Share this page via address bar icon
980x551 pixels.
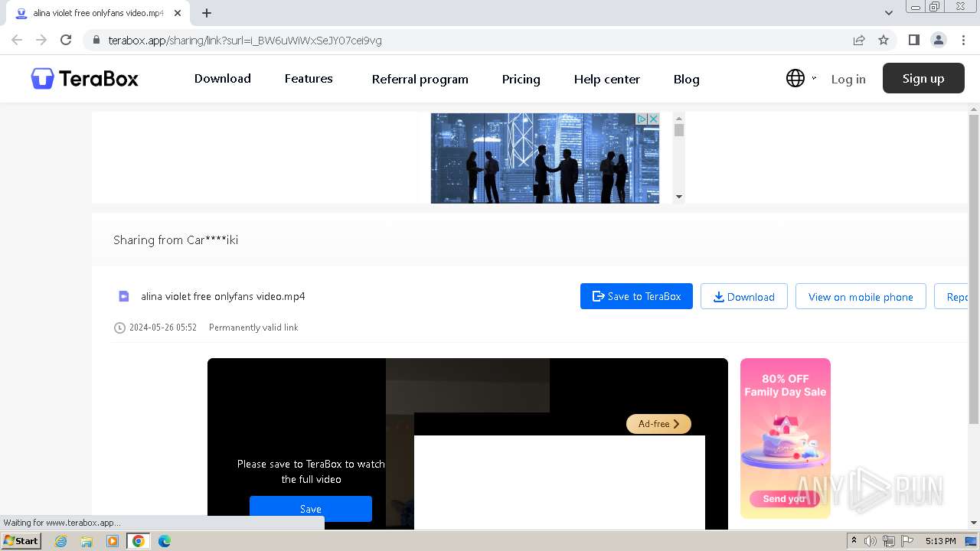859,40
